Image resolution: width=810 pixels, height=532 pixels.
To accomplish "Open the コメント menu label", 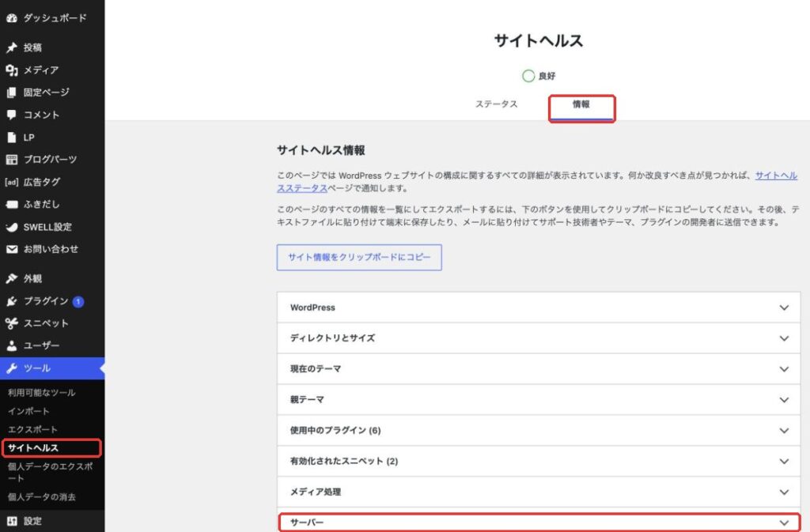I will click(x=41, y=115).
